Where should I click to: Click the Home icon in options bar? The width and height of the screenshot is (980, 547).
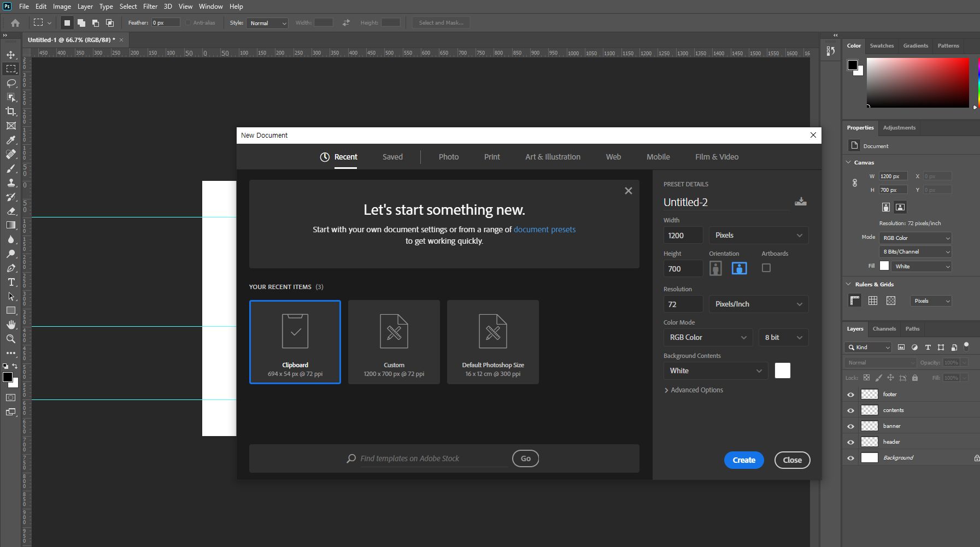coord(15,23)
